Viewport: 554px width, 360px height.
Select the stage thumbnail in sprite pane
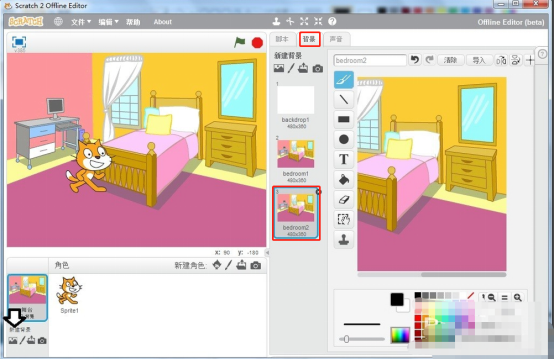pos(28,298)
